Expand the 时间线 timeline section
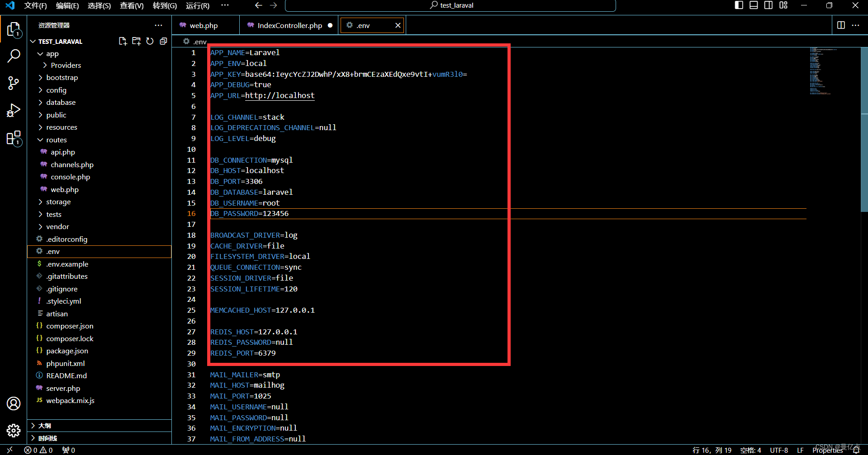The width and height of the screenshot is (868, 455). [100, 438]
